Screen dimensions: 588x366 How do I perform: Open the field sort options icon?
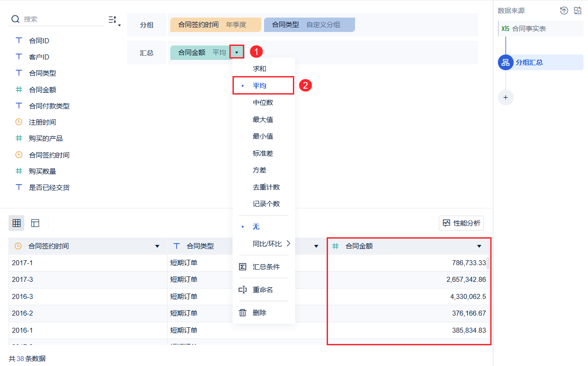tap(114, 20)
